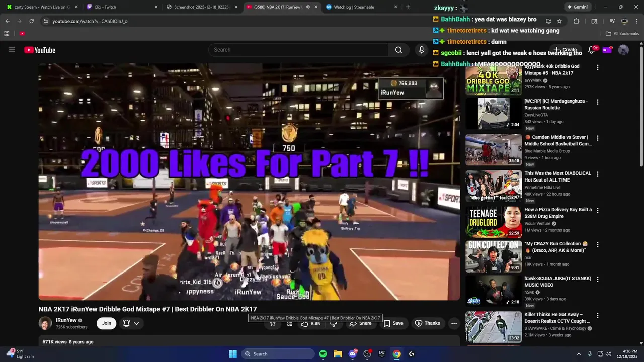Screen dimensions: 644x362
Task: Open 40K Dribble God Mixtape thumbnail
Action: tap(494, 80)
